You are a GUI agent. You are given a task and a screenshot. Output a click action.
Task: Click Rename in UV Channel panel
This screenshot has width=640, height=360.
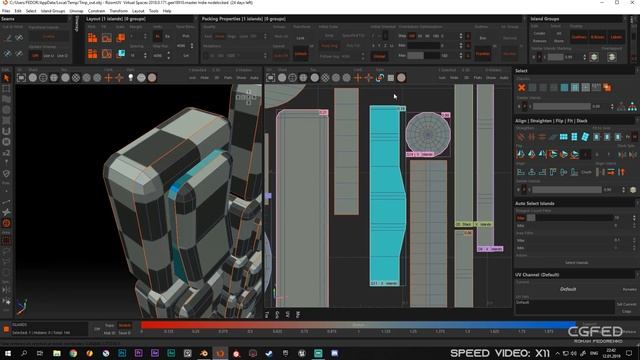[x=629, y=289]
